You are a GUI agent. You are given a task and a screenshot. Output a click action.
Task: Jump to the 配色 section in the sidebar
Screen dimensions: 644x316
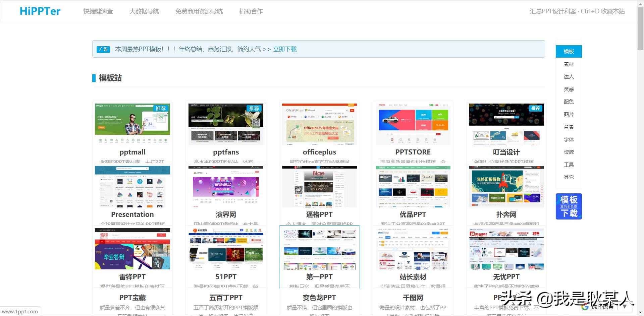[x=569, y=102]
